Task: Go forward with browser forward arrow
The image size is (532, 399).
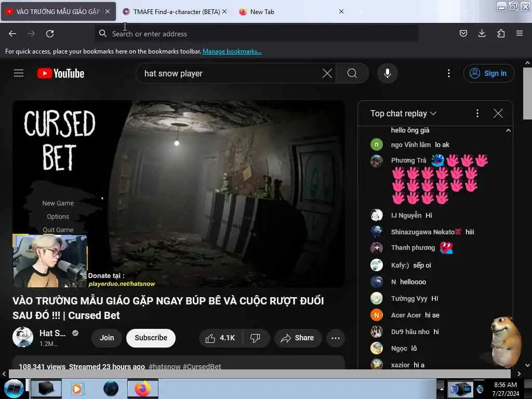Action: pyautogui.click(x=31, y=34)
